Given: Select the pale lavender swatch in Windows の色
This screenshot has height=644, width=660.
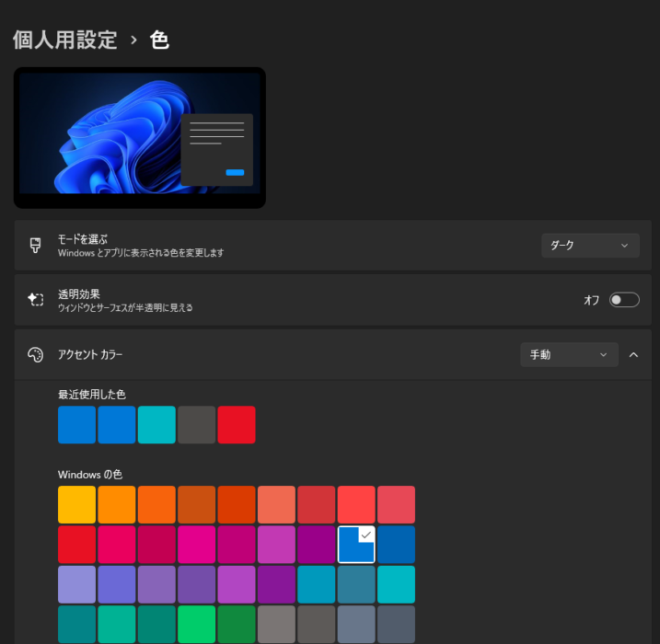Looking at the screenshot, I should coord(76,584).
